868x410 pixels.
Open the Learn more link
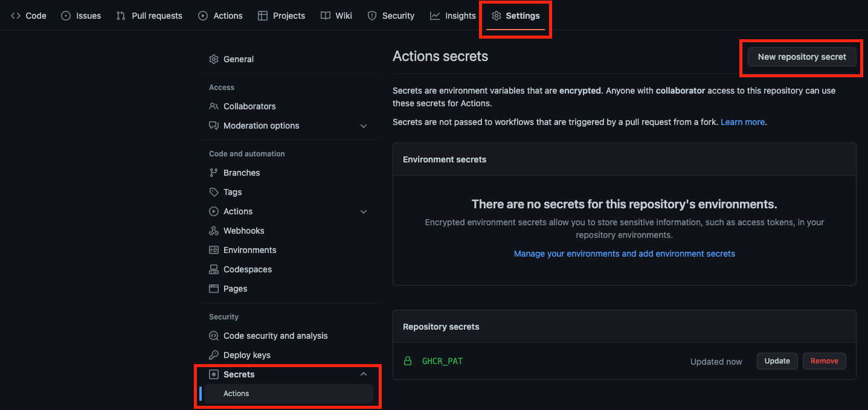(742, 121)
